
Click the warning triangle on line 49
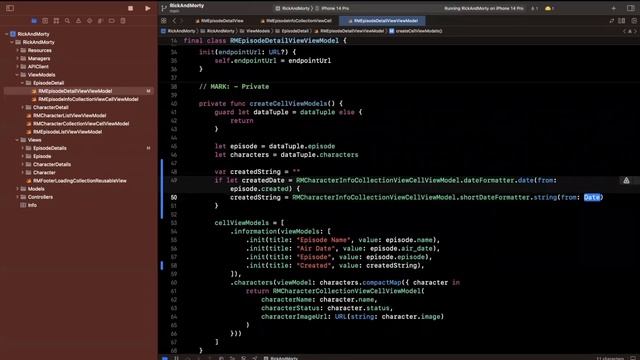point(626,180)
